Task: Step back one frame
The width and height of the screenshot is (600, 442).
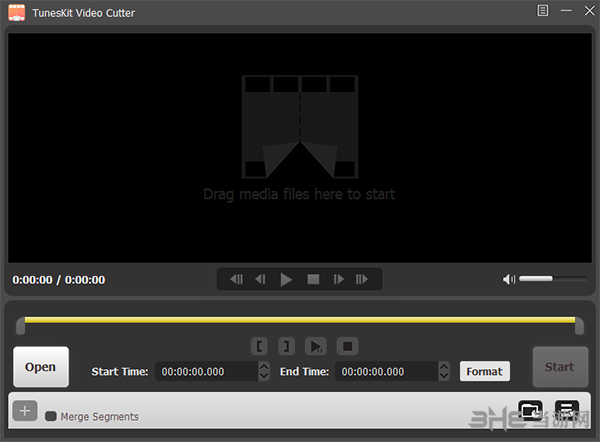Action: [x=261, y=280]
